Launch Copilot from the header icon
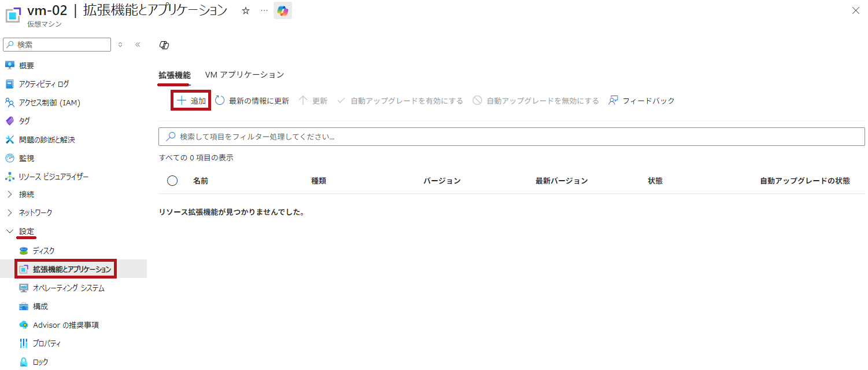Screen dimensions: 868x370 tap(283, 10)
